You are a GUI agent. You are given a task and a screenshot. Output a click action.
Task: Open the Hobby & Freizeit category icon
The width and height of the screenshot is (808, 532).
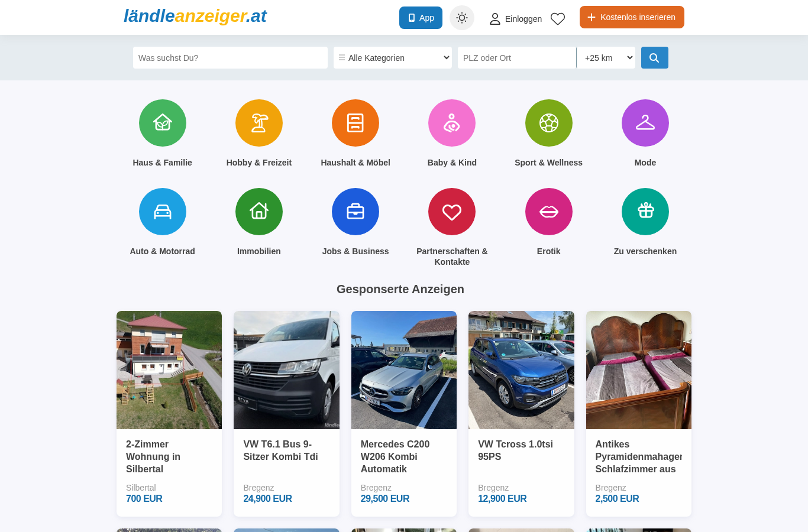point(259,123)
